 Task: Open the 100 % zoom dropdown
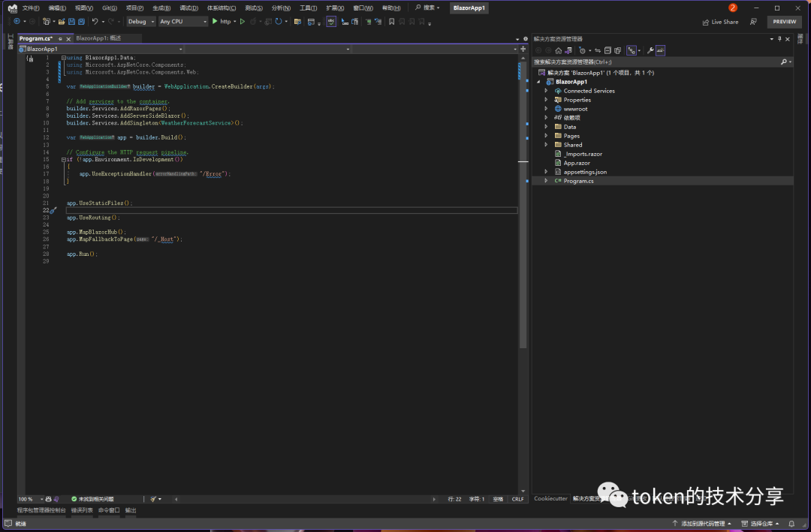(31, 499)
